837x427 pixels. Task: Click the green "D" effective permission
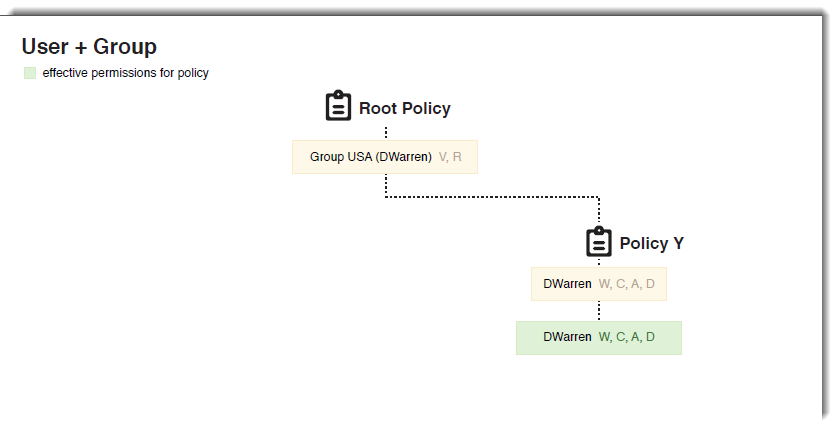tap(650, 337)
